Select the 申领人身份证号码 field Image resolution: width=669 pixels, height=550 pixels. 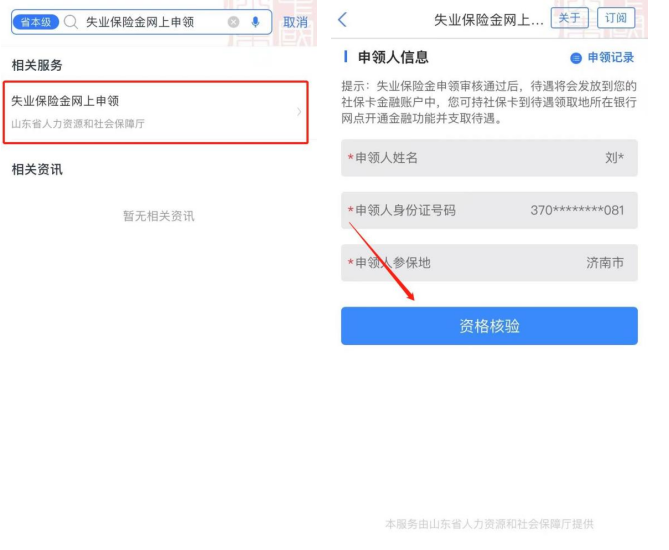[489, 210]
